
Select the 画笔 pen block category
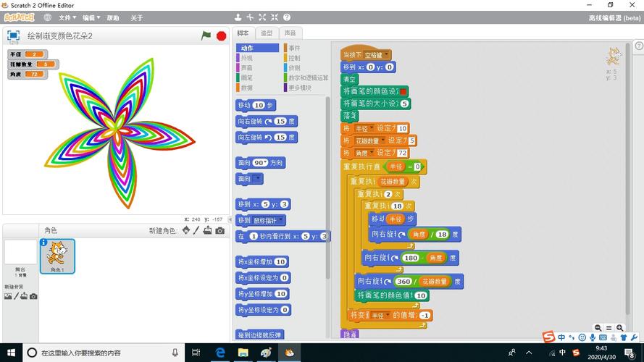coord(246,77)
